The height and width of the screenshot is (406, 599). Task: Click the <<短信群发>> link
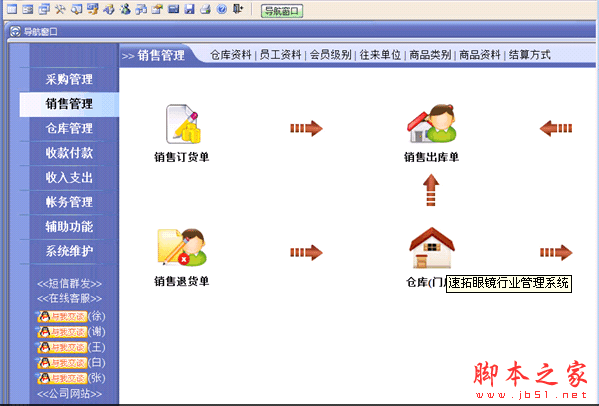[70, 283]
